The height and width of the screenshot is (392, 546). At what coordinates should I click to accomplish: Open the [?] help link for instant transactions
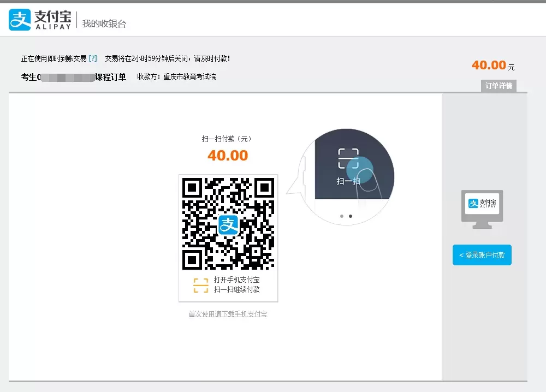pyautogui.click(x=93, y=58)
